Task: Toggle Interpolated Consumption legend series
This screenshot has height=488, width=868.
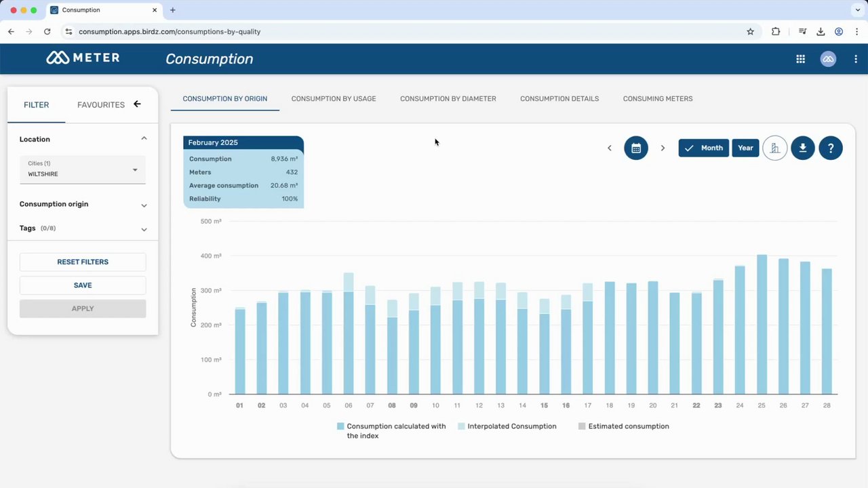Action: click(507, 426)
